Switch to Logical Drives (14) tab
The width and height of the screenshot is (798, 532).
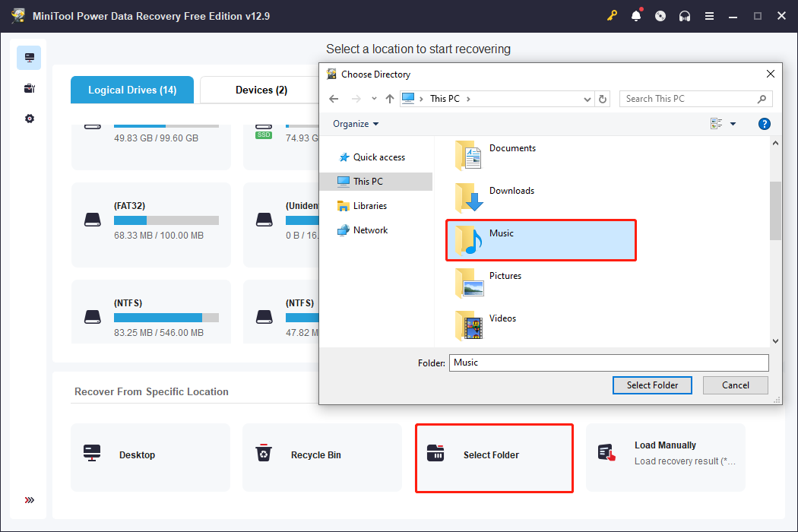[132, 90]
